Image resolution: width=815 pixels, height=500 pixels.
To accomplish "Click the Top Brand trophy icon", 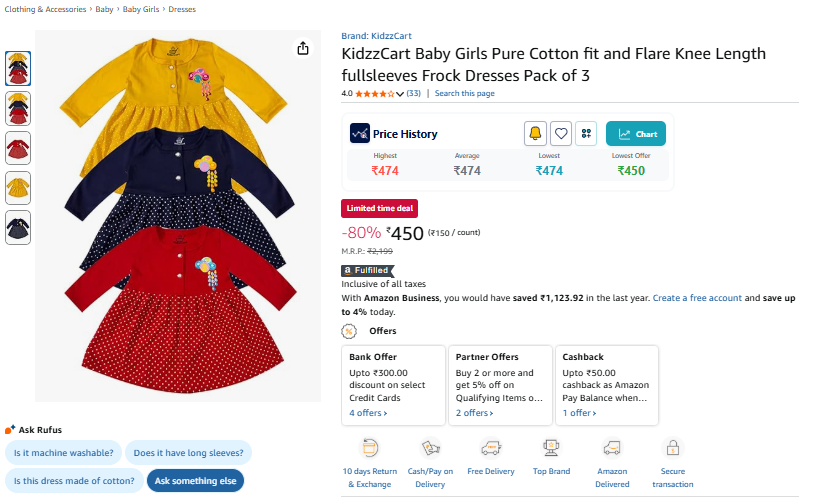I will [551, 448].
